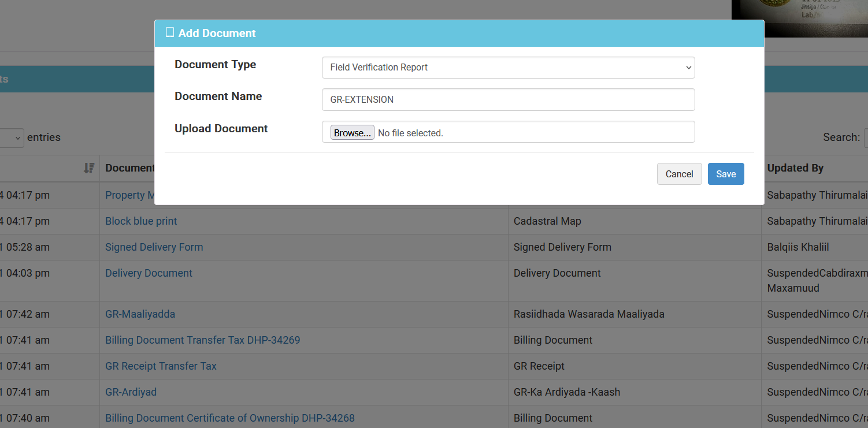Open the entries count dropdown

(12, 137)
